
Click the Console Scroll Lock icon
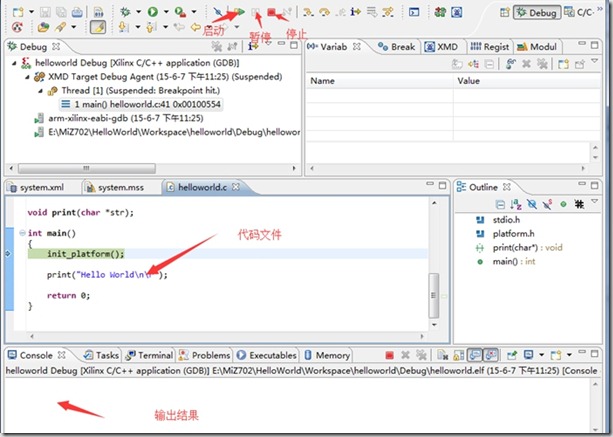(459, 355)
